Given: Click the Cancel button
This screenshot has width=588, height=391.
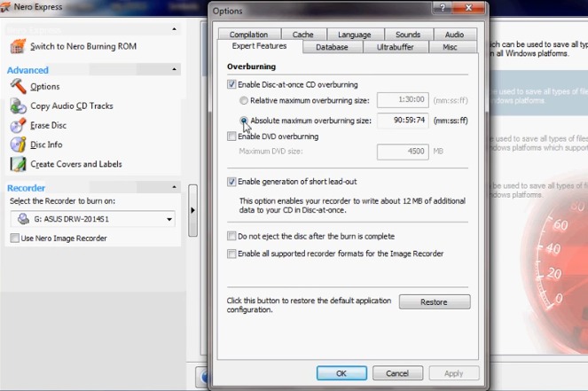Looking at the screenshot, I should tap(397, 373).
